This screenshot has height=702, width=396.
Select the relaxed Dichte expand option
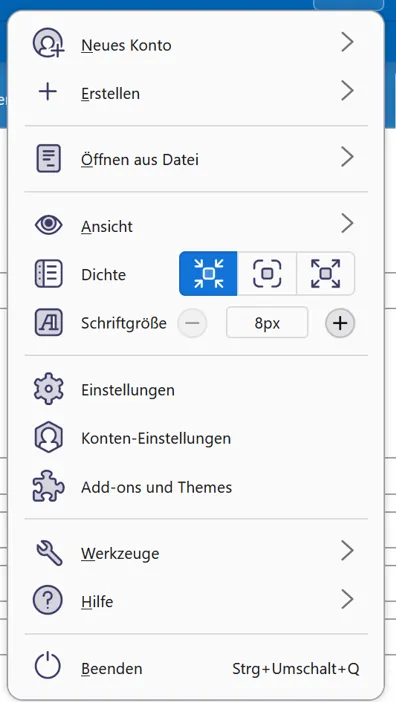pos(325,273)
